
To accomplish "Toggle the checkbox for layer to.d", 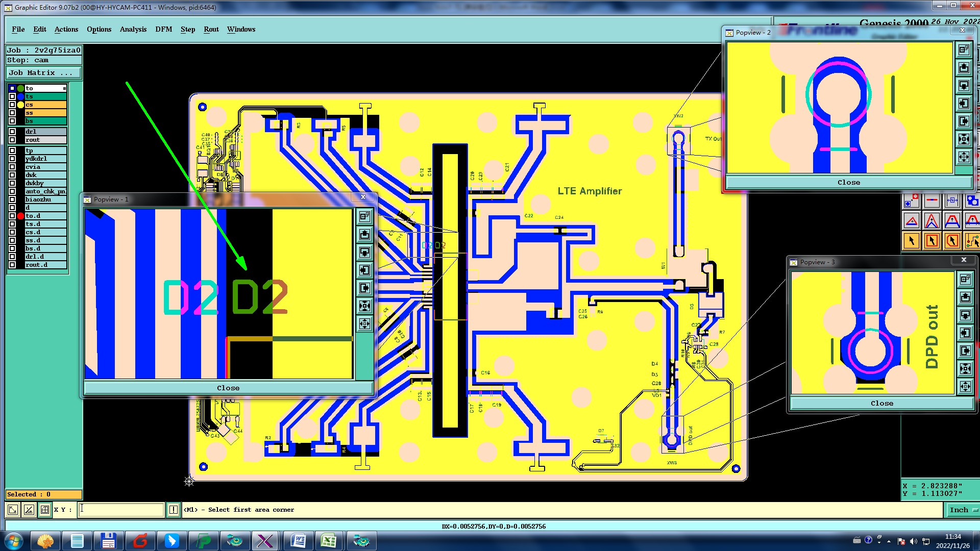I will click(12, 216).
